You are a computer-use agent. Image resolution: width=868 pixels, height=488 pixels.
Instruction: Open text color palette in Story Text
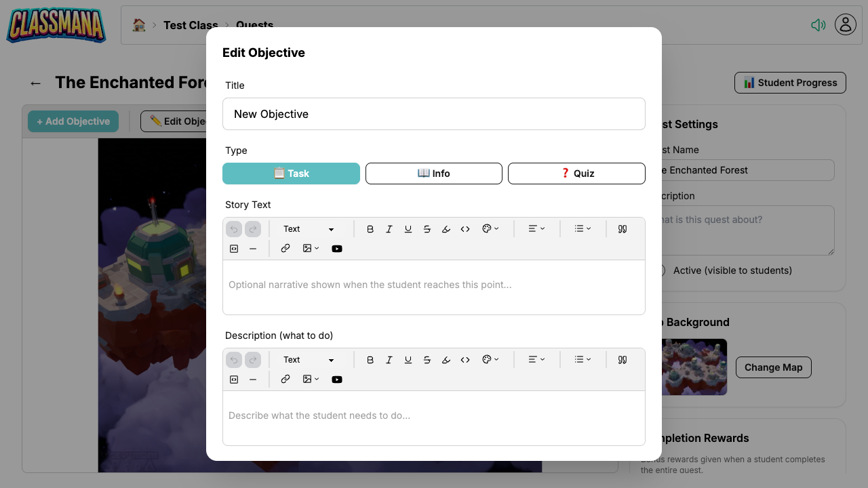[x=490, y=229]
